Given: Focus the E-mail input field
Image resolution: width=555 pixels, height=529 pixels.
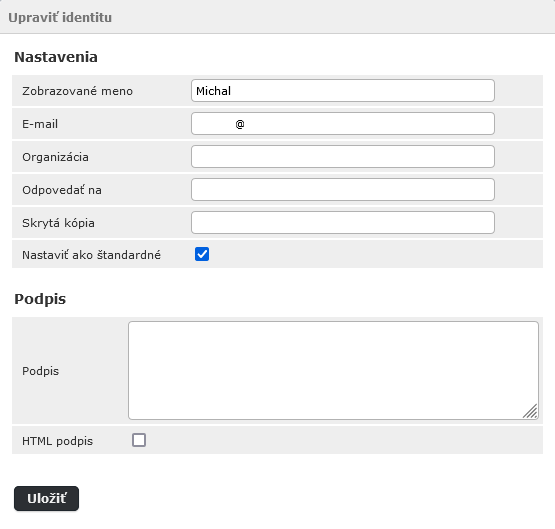Looking at the screenshot, I should 343,123.
